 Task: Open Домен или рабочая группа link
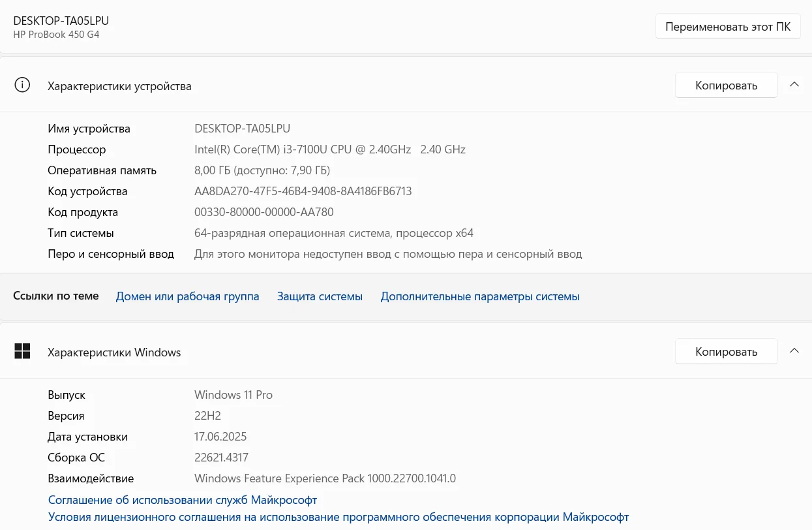(187, 296)
